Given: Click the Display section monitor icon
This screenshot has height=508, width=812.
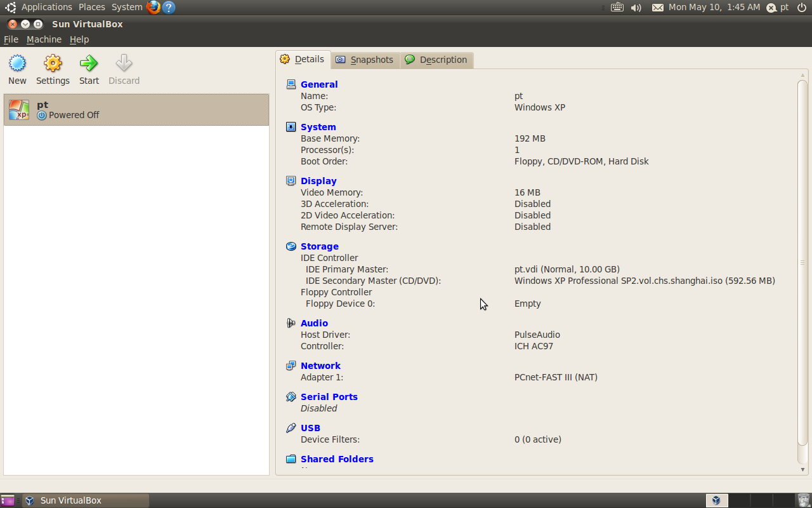Looking at the screenshot, I should coord(291,181).
